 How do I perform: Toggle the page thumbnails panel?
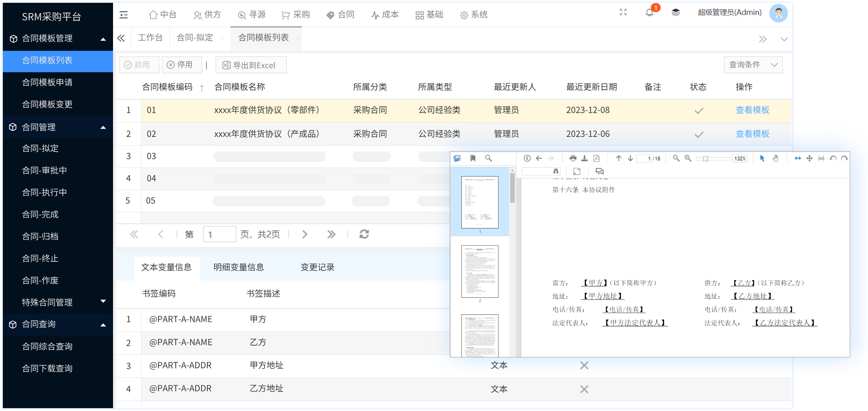tap(457, 158)
